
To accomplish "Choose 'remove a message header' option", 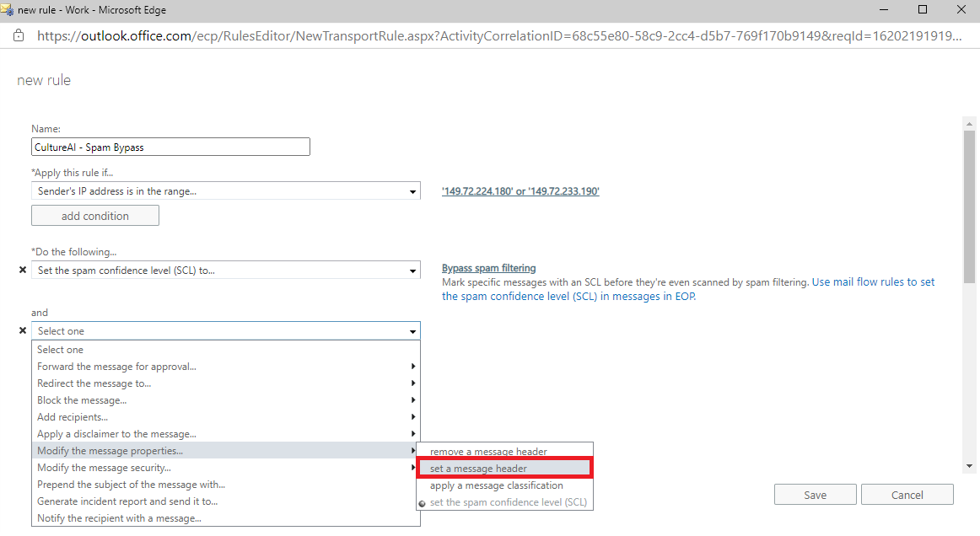I will 504,452.
